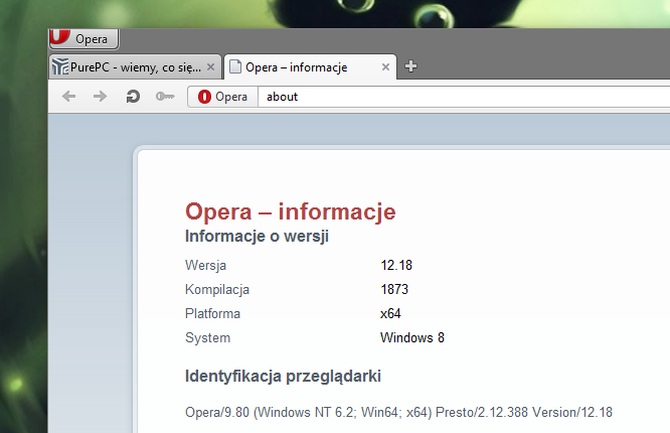This screenshot has width=670, height=433.
Task: Go back to previous page
Action: (69, 97)
